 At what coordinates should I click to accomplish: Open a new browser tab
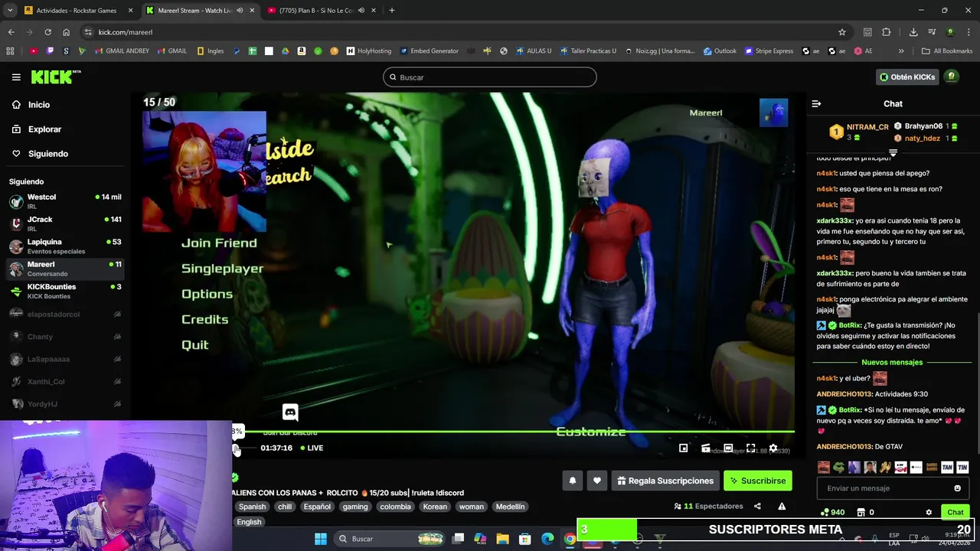coord(391,11)
